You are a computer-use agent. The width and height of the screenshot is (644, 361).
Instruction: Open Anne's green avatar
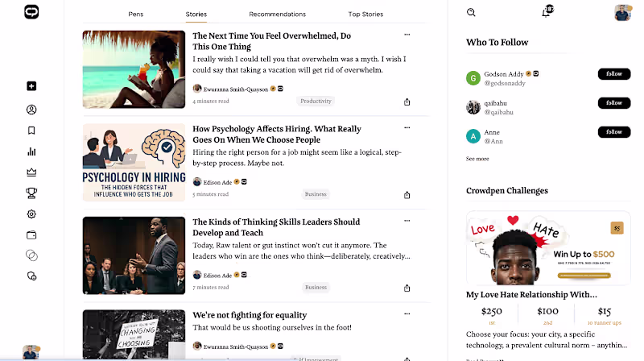[473, 136]
